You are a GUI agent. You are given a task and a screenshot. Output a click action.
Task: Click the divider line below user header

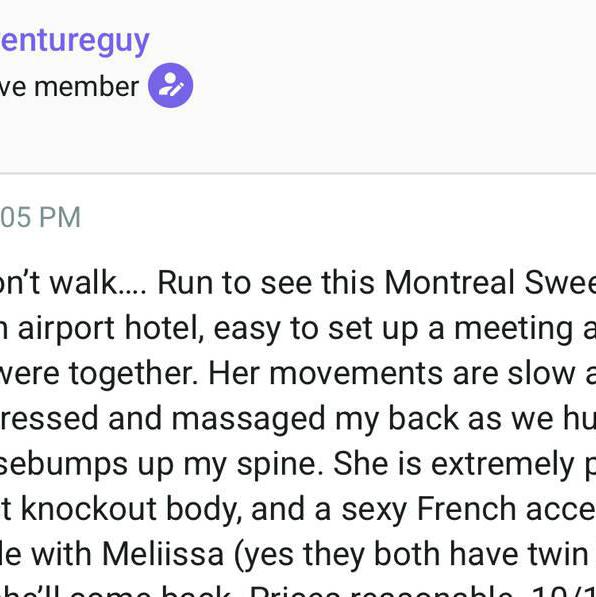[298, 173]
